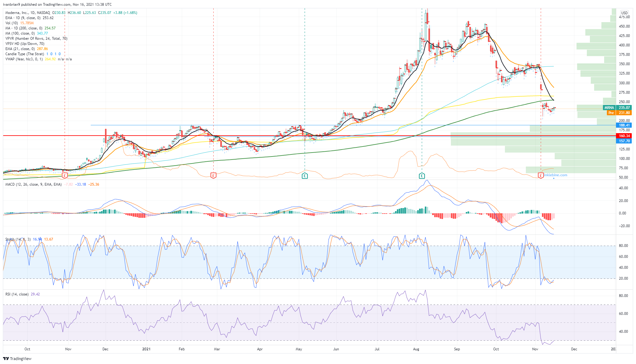This screenshot has width=636, height=364.
Task: Click the Stoch indicator legend
Action: pos(18,239)
